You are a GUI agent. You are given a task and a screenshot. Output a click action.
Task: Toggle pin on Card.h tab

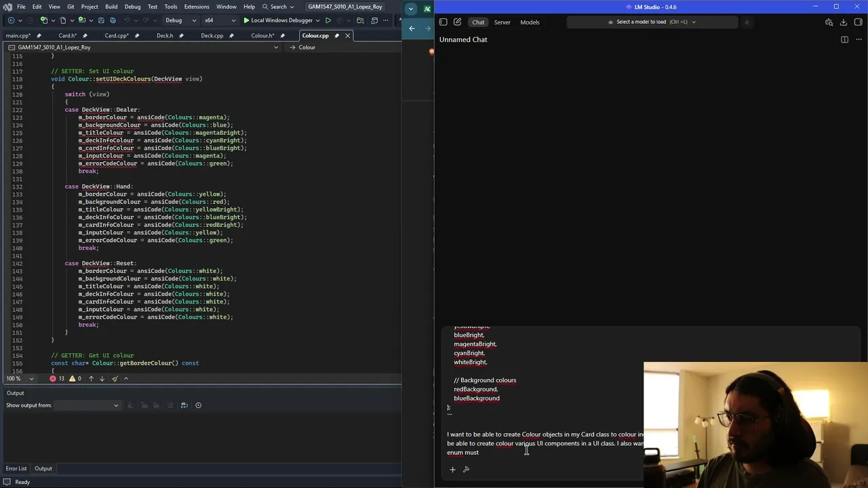(86, 35)
